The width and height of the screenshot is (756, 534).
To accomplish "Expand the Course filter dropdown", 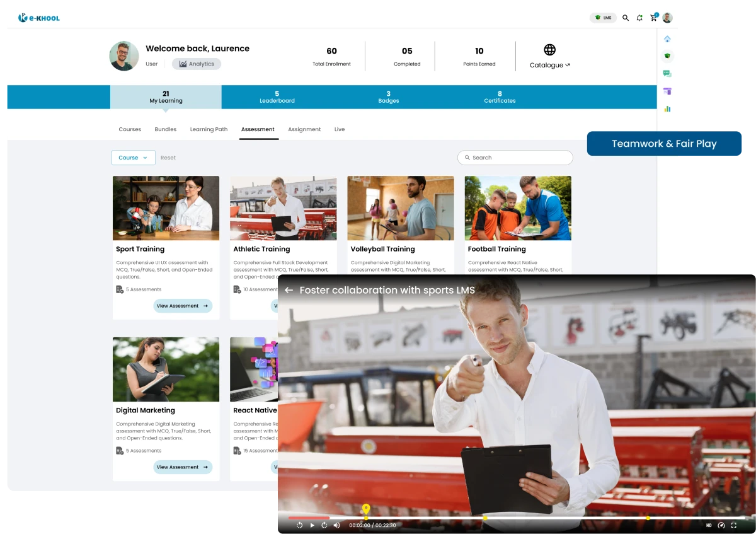I will [x=133, y=158].
